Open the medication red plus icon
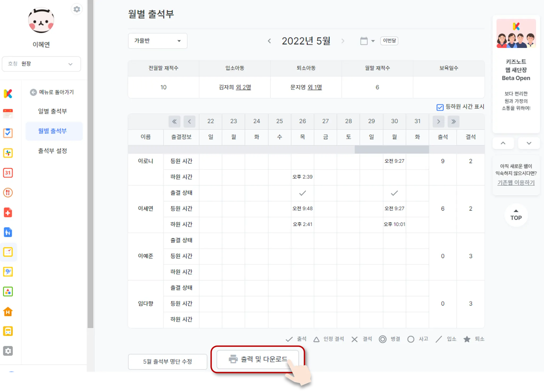 pos(8,212)
